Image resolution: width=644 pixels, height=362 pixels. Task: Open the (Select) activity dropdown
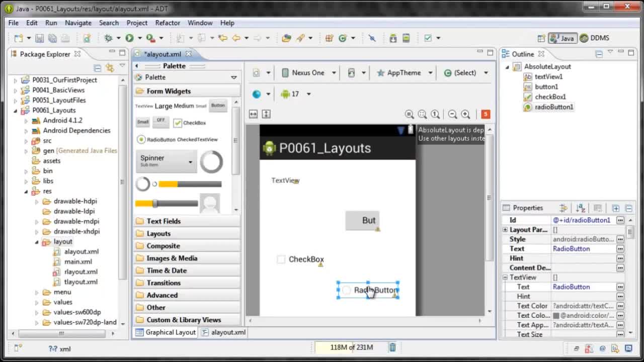point(465,73)
